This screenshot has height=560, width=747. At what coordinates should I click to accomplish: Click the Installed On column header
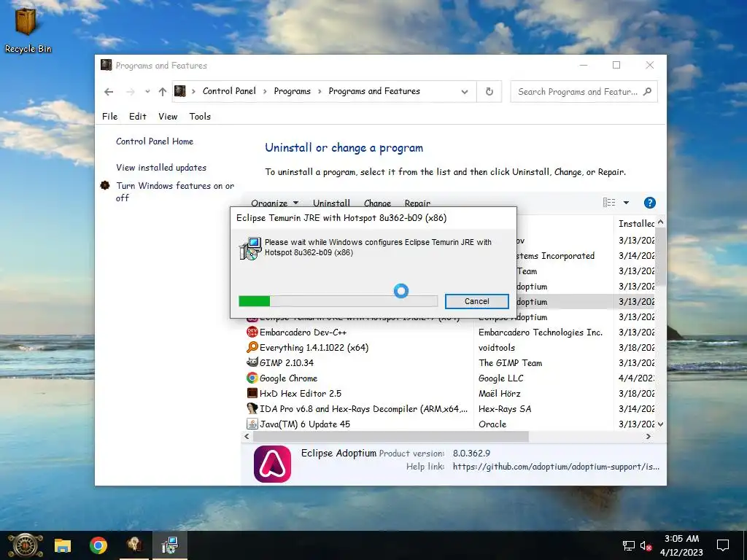[x=635, y=223]
